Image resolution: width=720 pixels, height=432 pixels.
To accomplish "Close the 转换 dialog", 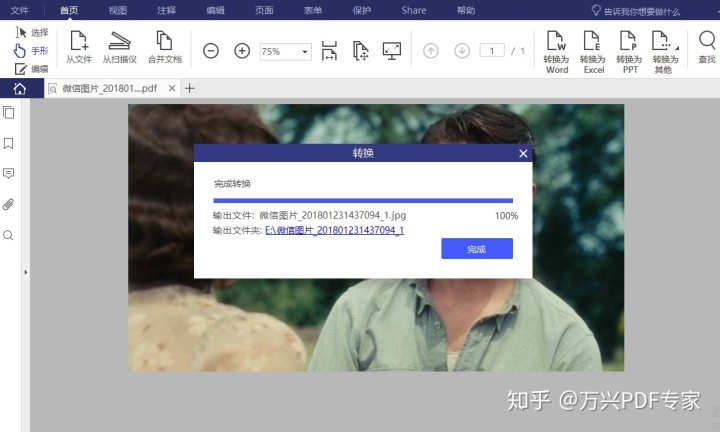I will pyautogui.click(x=523, y=153).
